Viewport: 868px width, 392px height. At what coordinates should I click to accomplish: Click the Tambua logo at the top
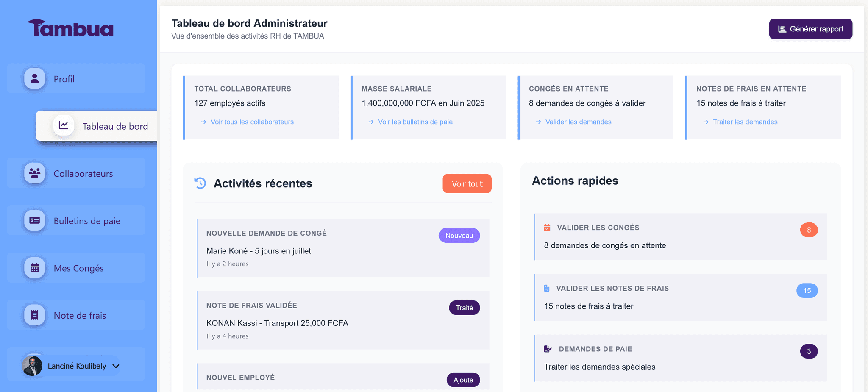pos(70,28)
